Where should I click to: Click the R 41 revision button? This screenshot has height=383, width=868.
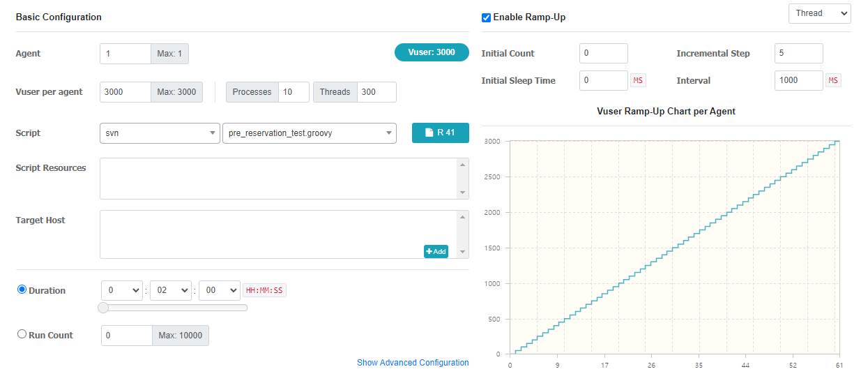tap(440, 133)
